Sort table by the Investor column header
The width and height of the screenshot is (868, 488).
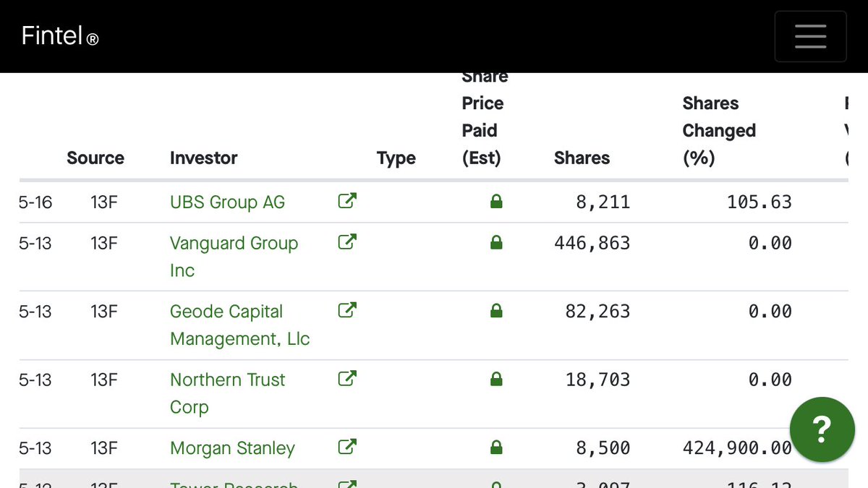203,158
